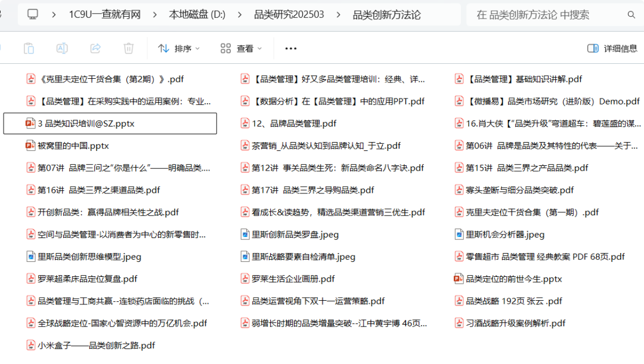Click the PDF icon beside 克里夫定位干货合集（第2期）
The height and width of the screenshot is (364, 644).
[30, 79]
